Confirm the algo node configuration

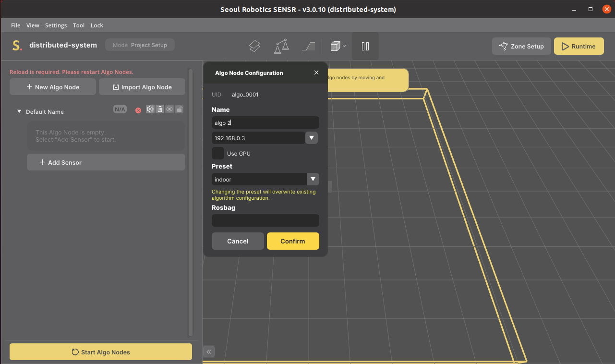coord(293,241)
